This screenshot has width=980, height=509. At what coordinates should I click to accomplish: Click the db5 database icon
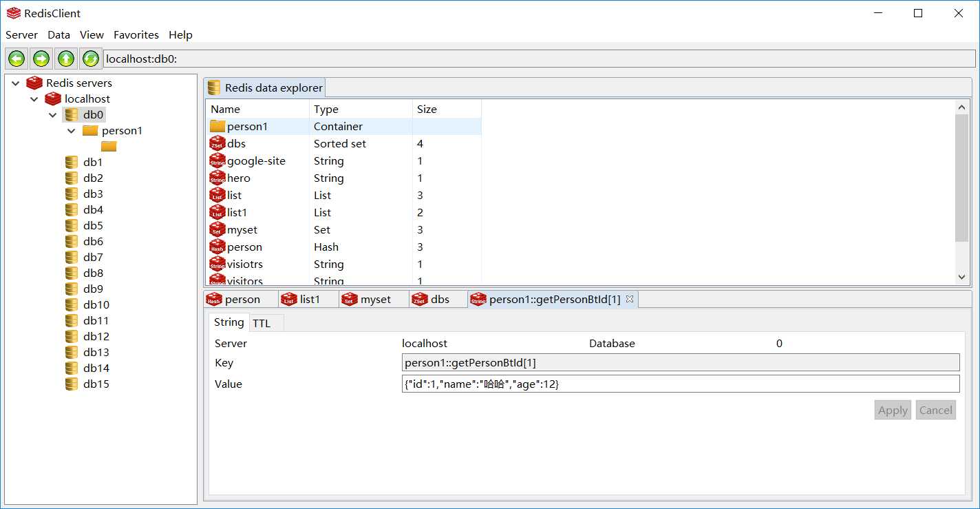[72, 225]
